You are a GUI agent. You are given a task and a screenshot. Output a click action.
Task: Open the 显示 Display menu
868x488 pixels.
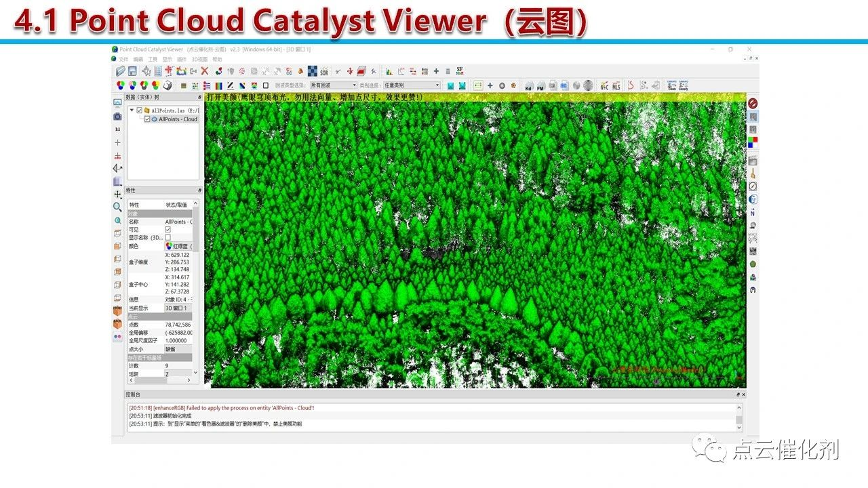pyautogui.click(x=167, y=60)
